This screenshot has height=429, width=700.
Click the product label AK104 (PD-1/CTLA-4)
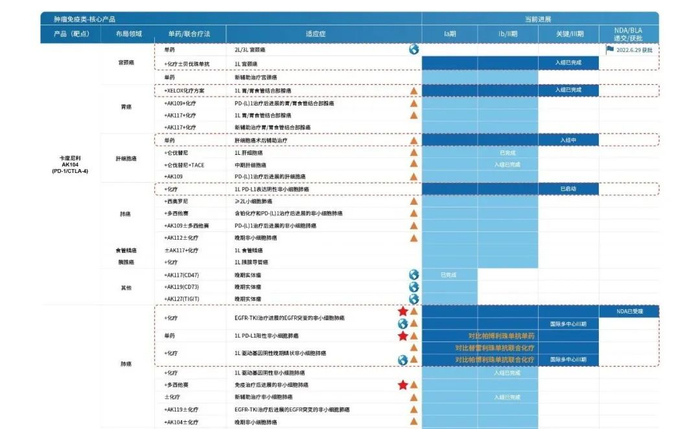tap(70, 165)
